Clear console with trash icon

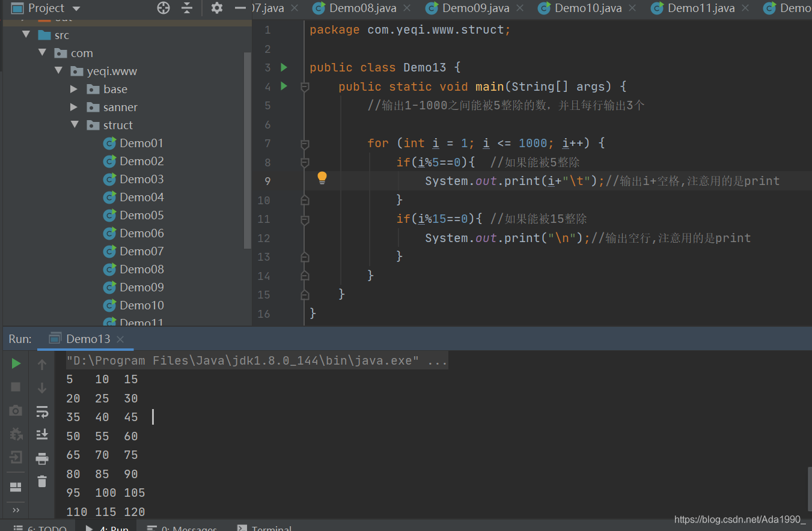tap(42, 481)
